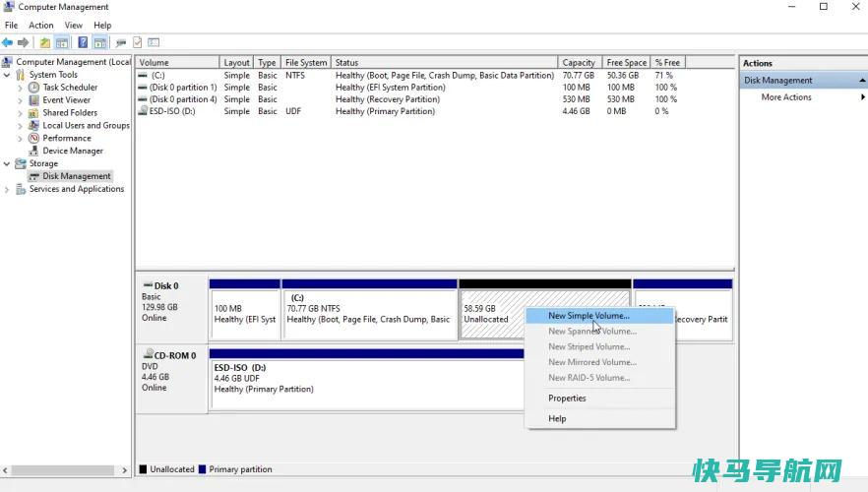This screenshot has height=492, width=868.
Task: Sort by the Status column header
Action: (444, 63)
